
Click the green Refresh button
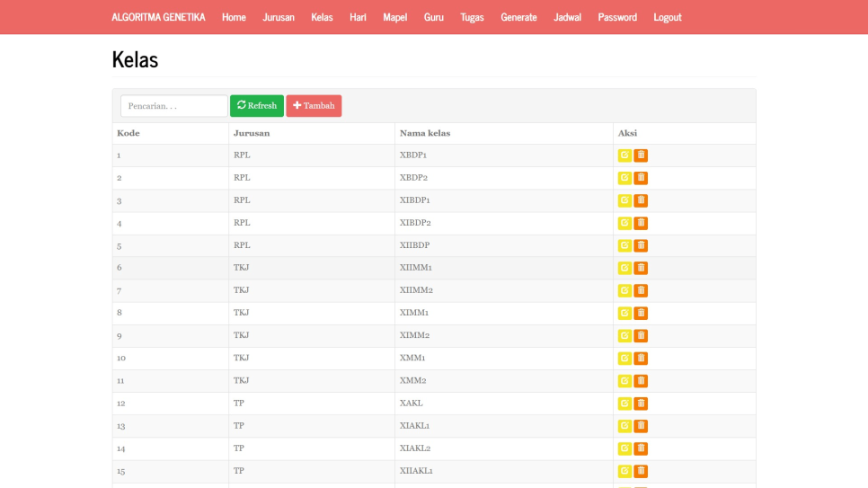(x=257, y=106)
